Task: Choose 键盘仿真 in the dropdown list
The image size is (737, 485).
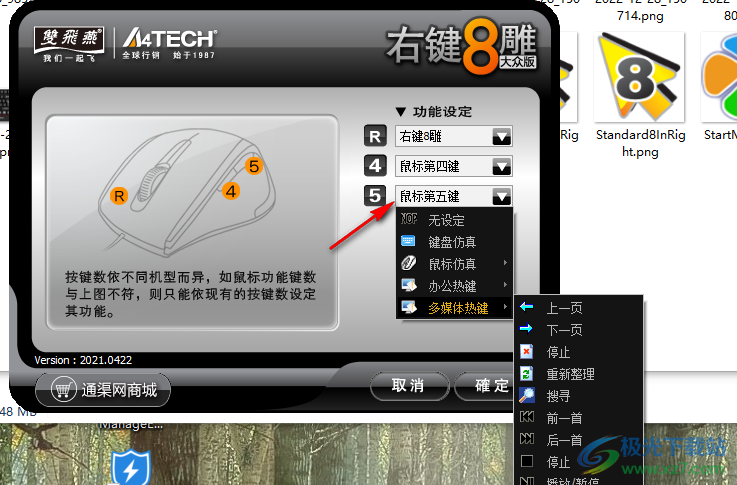Action: (x=455, y=242)
